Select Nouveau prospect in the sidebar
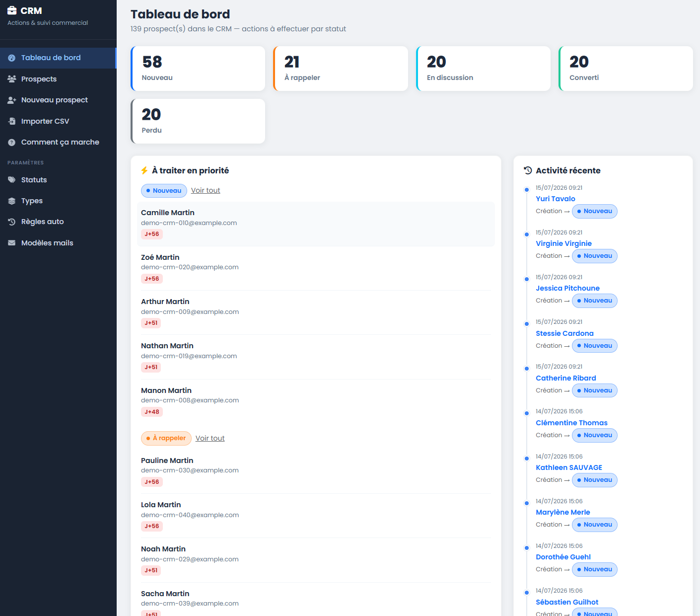 tap(58, 100)
